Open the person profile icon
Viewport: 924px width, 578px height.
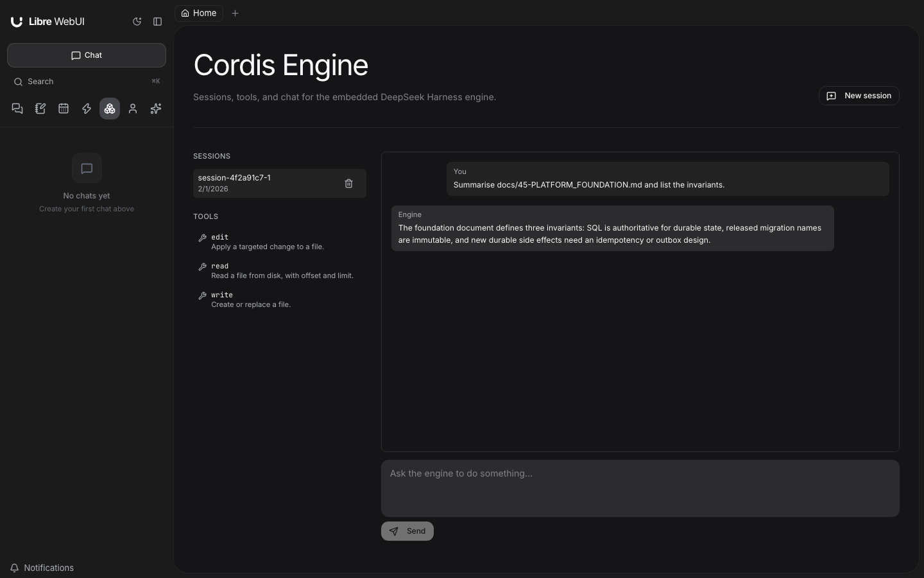click(133, 109)
